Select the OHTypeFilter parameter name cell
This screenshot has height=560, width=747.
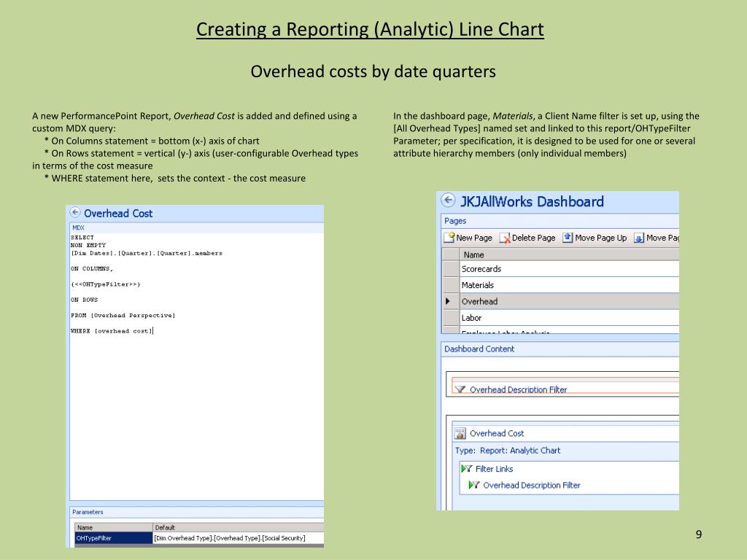(x=113, y=538)
